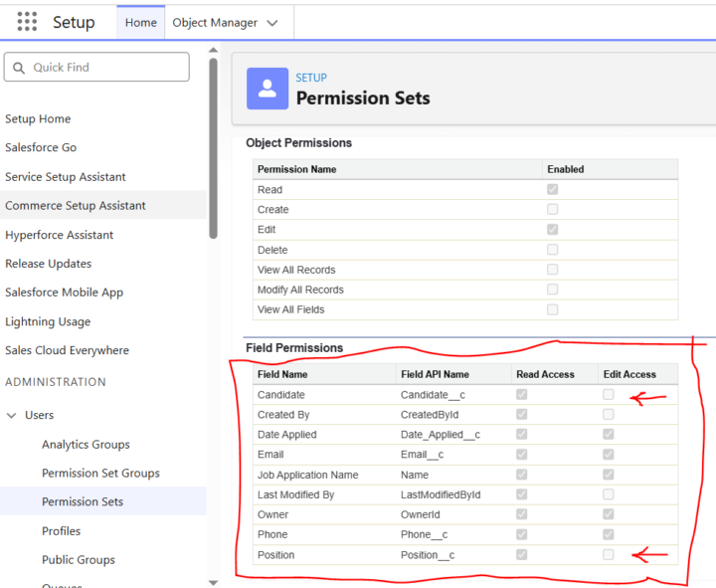Click the sidebar scroll up arrow
Screen dimensions: 716x588
tap(213, 50)
